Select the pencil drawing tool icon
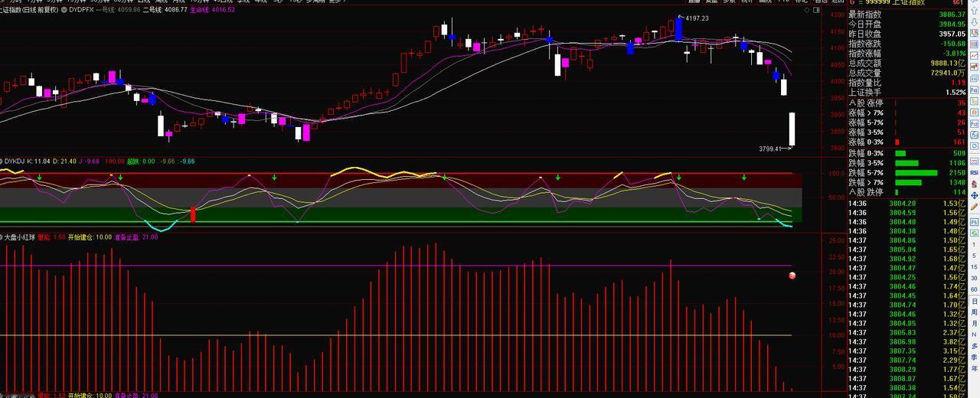This screenshot has width=980, height=398. [x=975, y=205]
